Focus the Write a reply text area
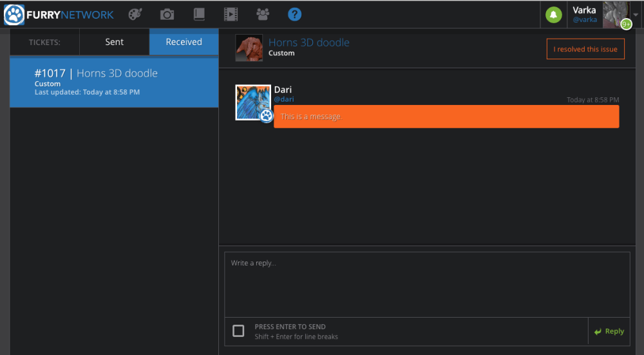The width and height of the screenshot is (644, 355). tap(427, 284)
